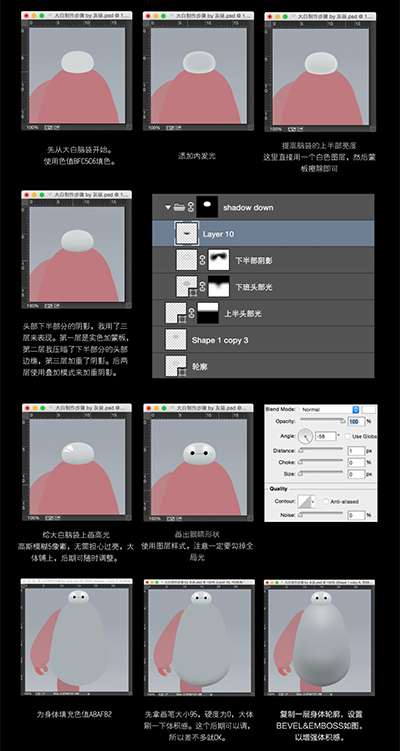Click the Opacity value field showing 100

pos(354,421)
